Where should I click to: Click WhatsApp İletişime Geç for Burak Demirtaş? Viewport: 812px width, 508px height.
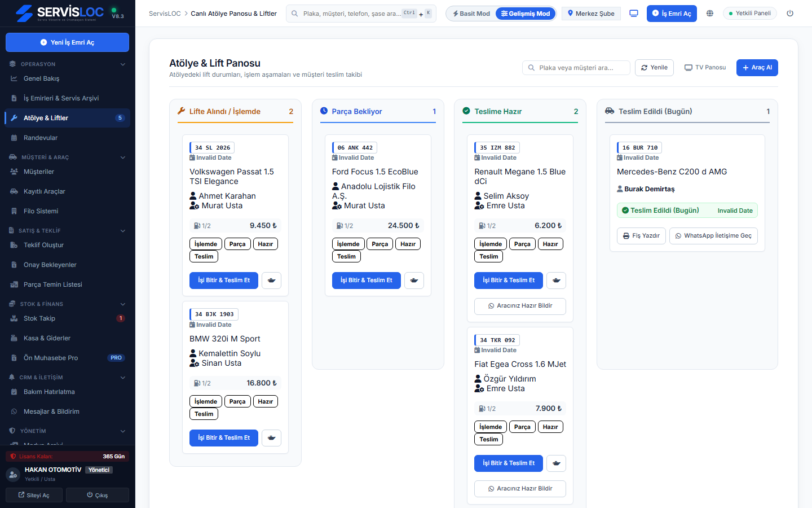(713, 236)
